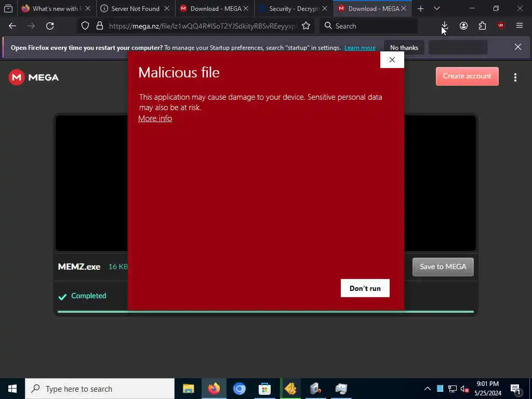
Task: Open the Firefox downloads panel
Action: (x=445, y=26)
